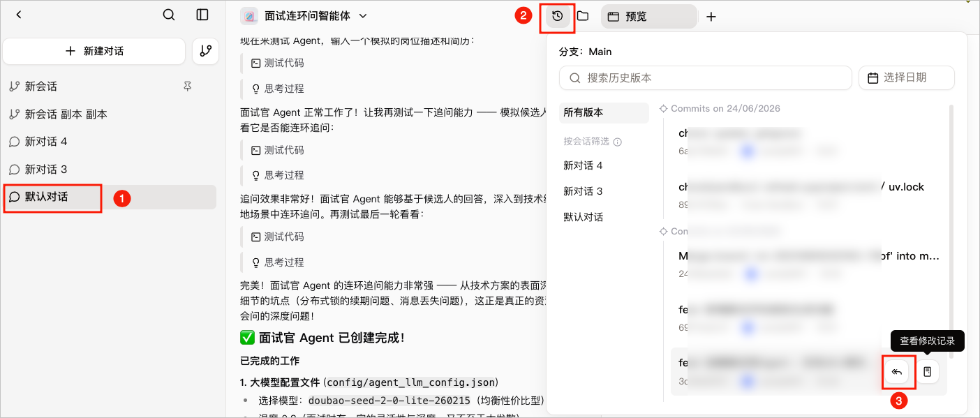The height and width of the screenshot is (418, 980).
Task: Expand the 面试连环问智能体 title dropdown chevron
Action: tap(363, 15)
